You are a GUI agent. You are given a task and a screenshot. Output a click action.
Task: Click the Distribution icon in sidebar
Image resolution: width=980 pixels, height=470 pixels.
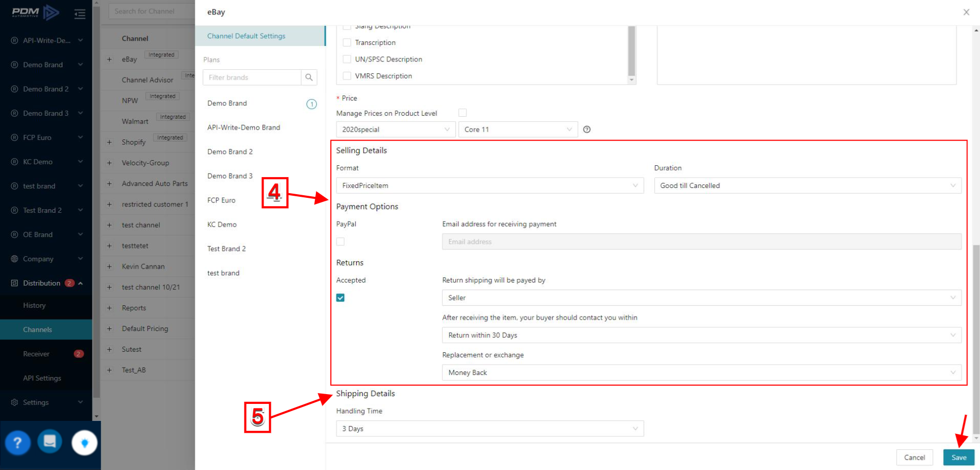point(14,283)
